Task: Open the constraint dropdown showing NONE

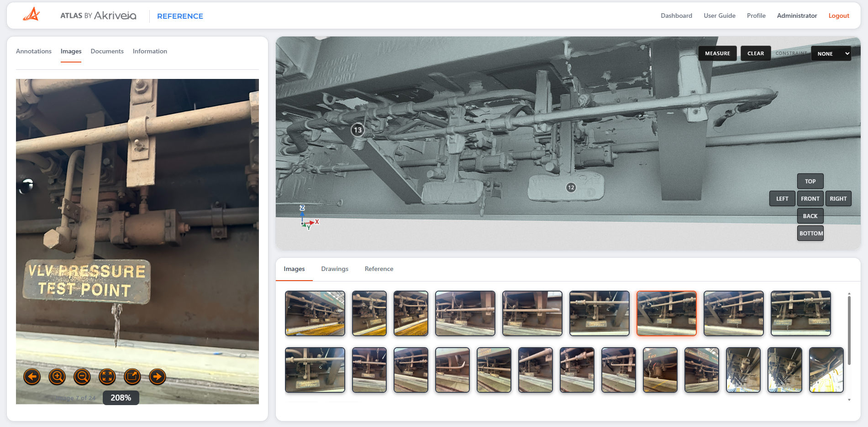Action: click(831, 53)
